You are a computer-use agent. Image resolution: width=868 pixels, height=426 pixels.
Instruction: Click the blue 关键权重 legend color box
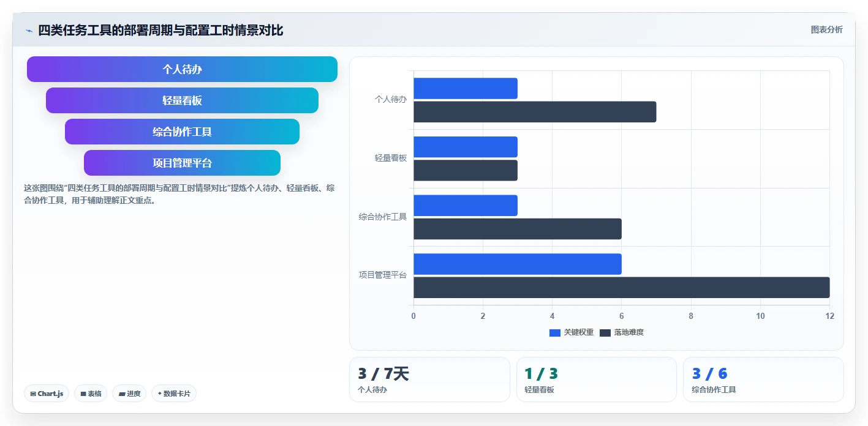coord(555,332)
